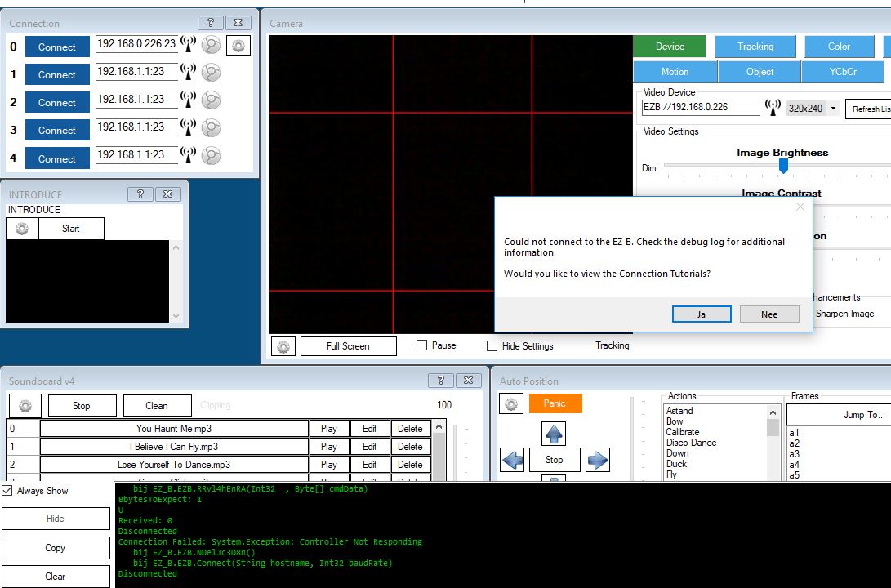This screenshot has height=588, width=891.
Task: Scan for camera video device icon
Action: (773, 107)
